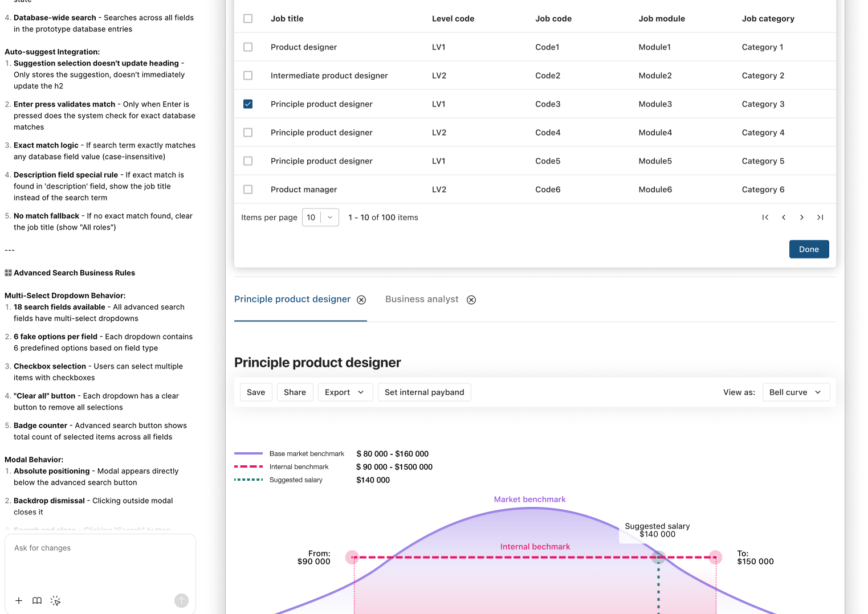Viewport: 868px width, 614px height.
Task: Check the Product designer row checkbox
Action: pyautogui.click(x=248, y=47)
